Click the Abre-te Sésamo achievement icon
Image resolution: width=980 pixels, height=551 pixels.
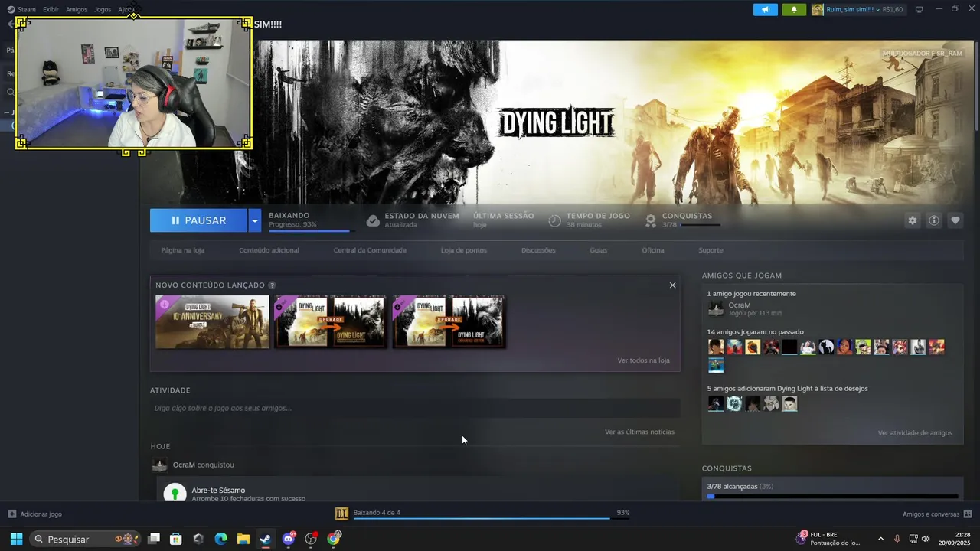pyautogui.click(x=175, y=493)
